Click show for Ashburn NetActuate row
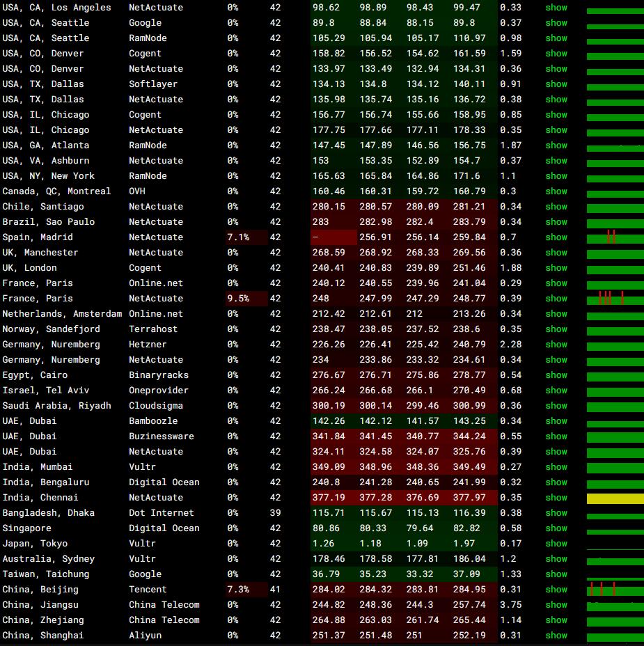Screen dimensions: 644x646 (x=556, y=161)
